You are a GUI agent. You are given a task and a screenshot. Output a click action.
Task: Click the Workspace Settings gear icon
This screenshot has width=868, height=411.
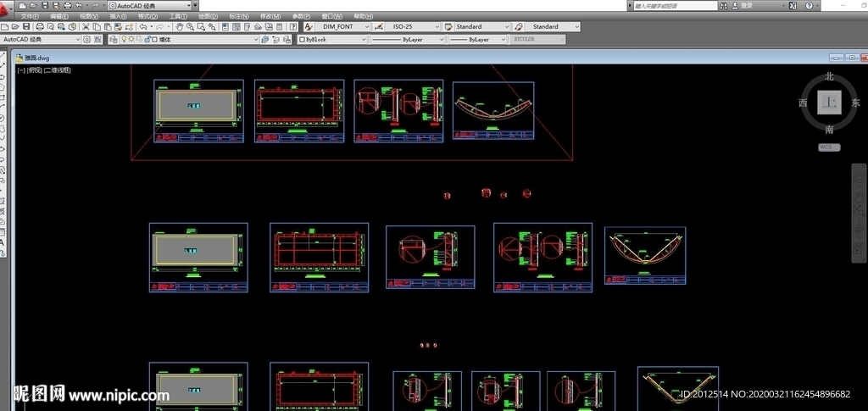[86, 39]
